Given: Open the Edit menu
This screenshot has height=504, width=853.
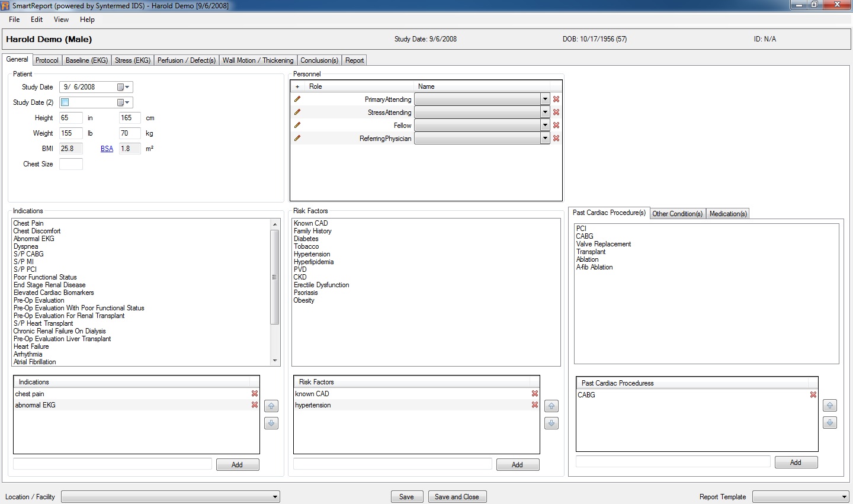Looking at the screenshot, I should click(x=37, y=20).
